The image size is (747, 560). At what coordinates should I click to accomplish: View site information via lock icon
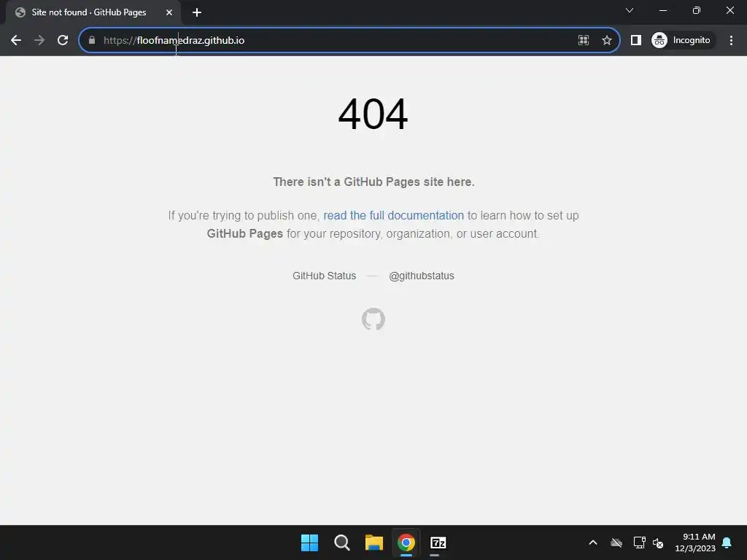point(92,41)
